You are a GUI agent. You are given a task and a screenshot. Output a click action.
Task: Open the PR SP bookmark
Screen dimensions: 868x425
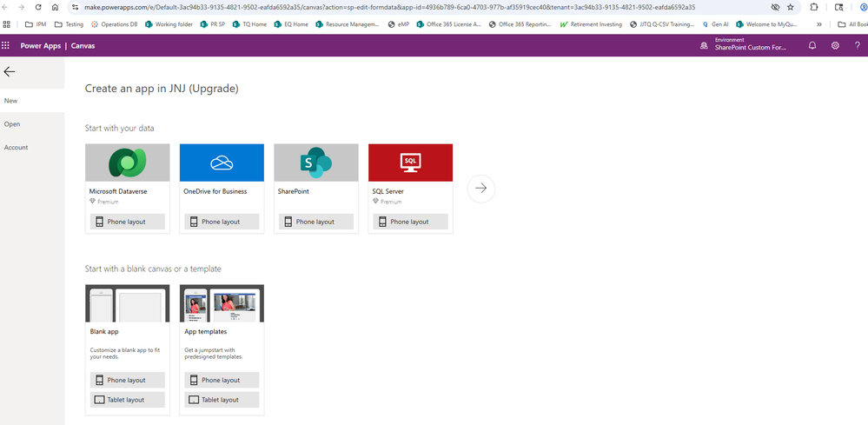pos(213,24)
